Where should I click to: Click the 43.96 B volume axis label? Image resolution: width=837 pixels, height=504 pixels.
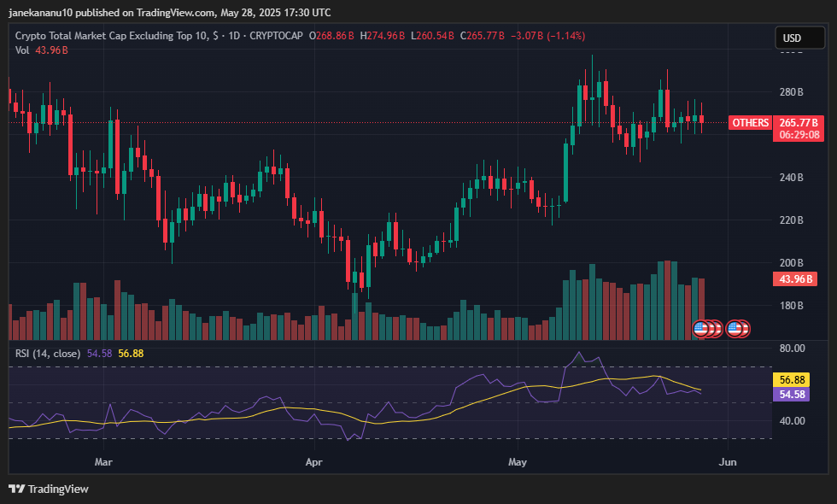click(795, 278)
